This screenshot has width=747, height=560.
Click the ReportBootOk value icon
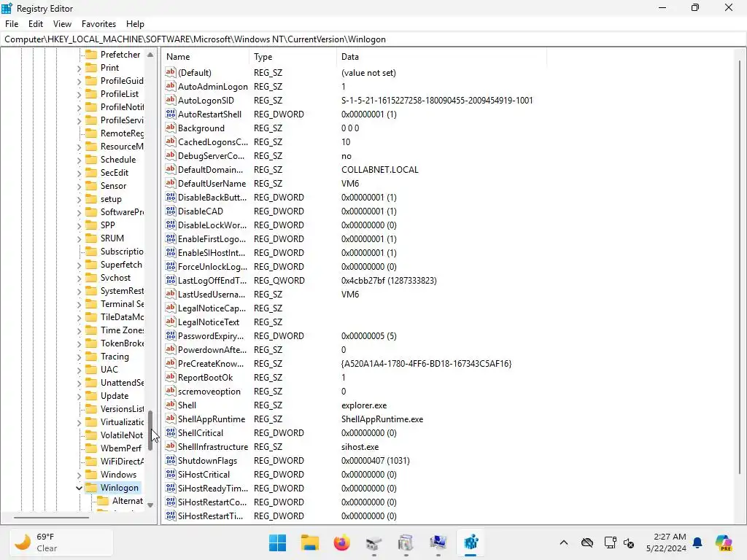171,377
